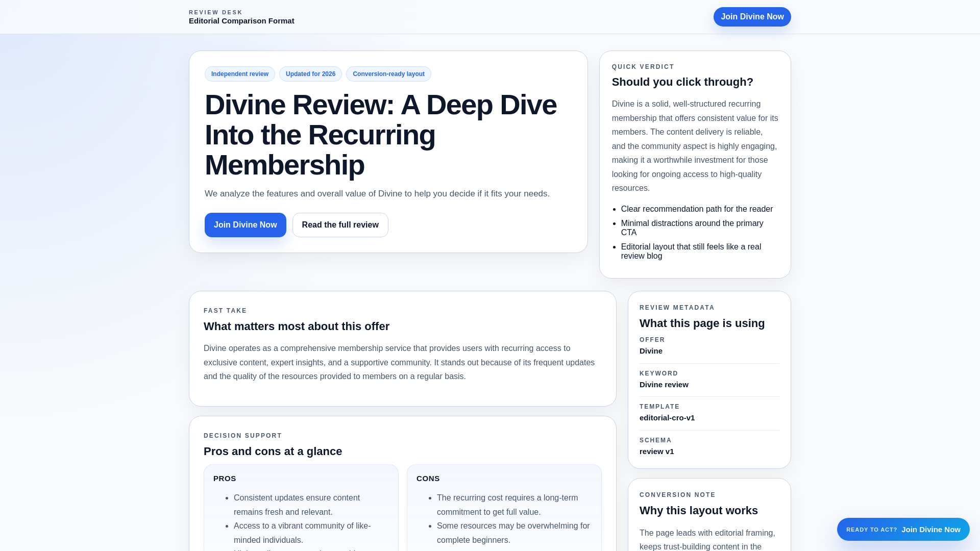This screenshot has width=980, height=551.
Task: Click the Divine Review main headline
Action: [381, 135]
